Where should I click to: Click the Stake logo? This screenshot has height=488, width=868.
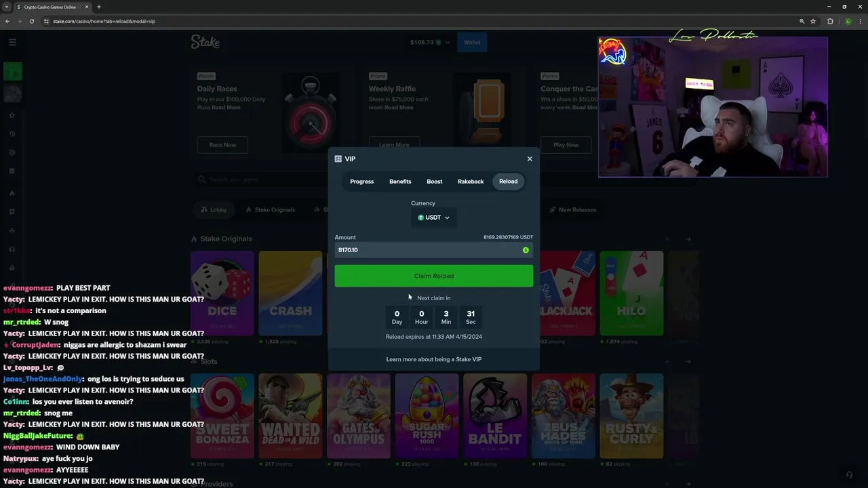(x=205, y=42)
